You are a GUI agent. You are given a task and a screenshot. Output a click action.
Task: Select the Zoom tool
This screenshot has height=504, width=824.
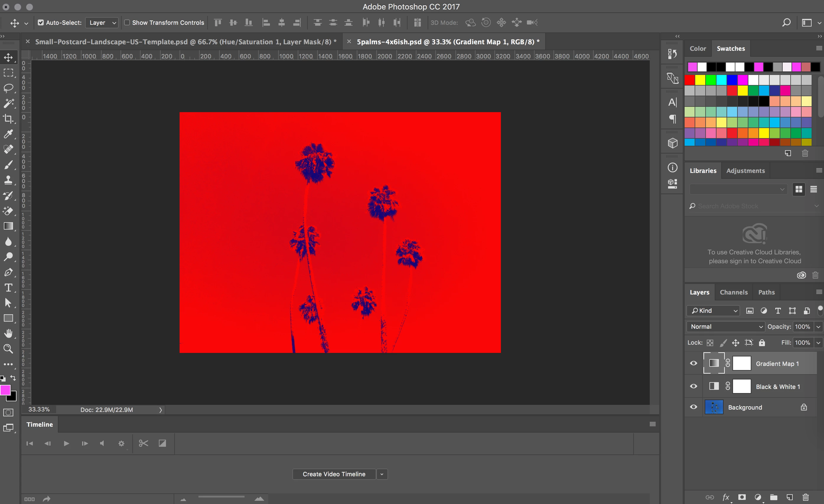pyautogui.click(x=8, y=349)
